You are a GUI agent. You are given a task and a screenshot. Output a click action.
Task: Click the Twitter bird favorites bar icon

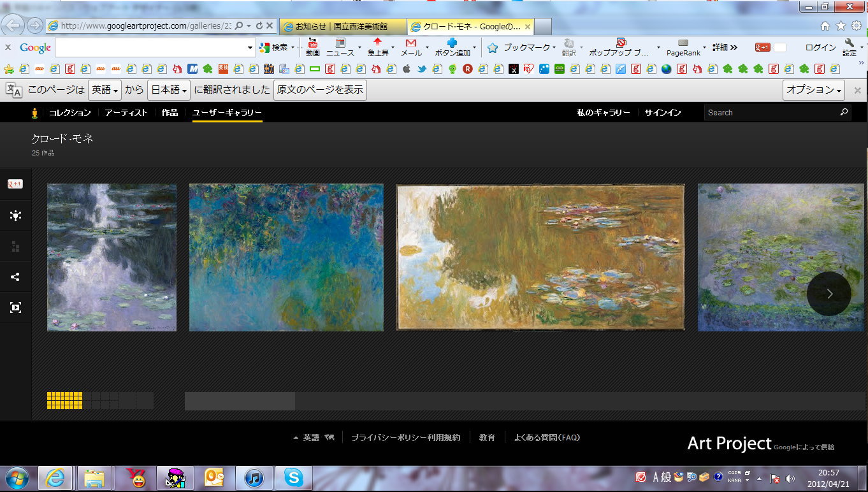pos(421,69)
